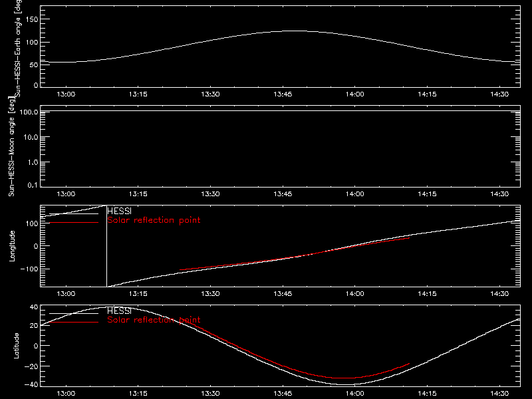
Task: Click the 40 tick label on Latitude axis
Action: [x=34, y=307]
